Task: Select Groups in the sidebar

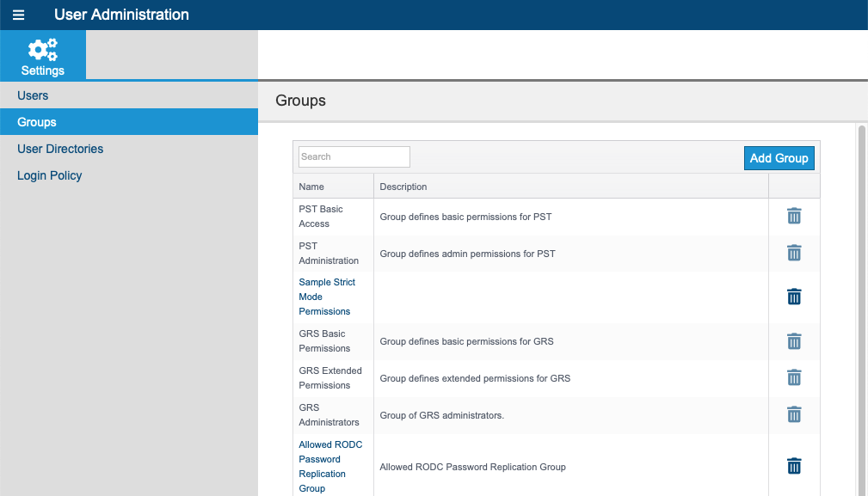Action: click(x=129, y=122)
